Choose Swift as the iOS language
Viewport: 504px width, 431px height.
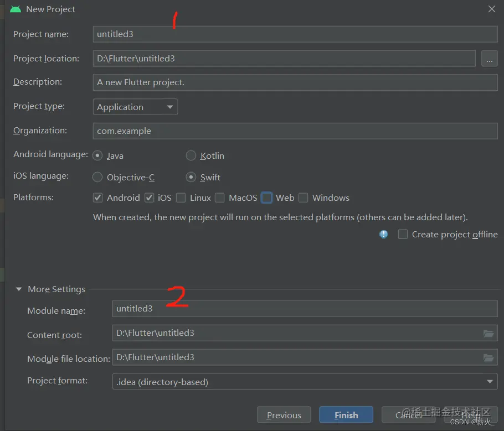pyautogui.click(x=191, y=177)
